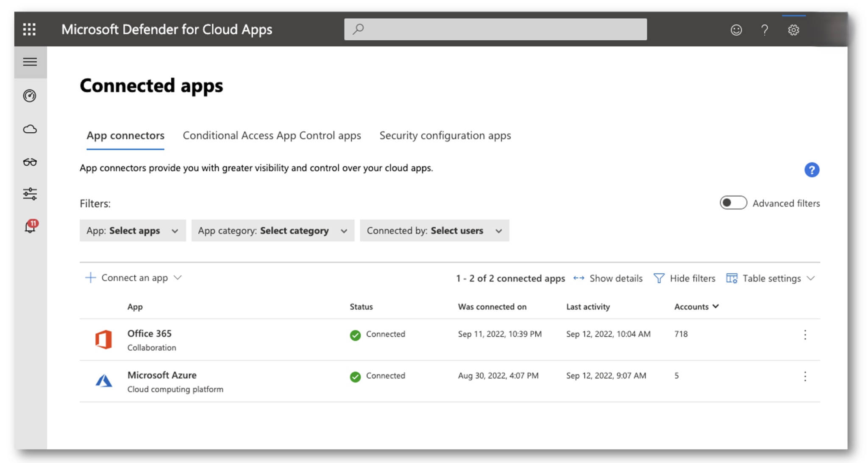
Task: Click the Cloud computing platform label
Action: coord(175,389)
